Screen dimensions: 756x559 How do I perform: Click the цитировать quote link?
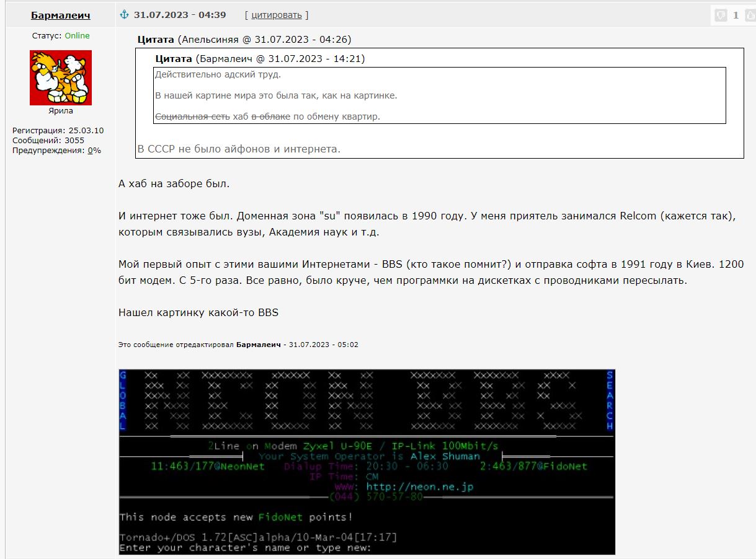tap(277, 15)
